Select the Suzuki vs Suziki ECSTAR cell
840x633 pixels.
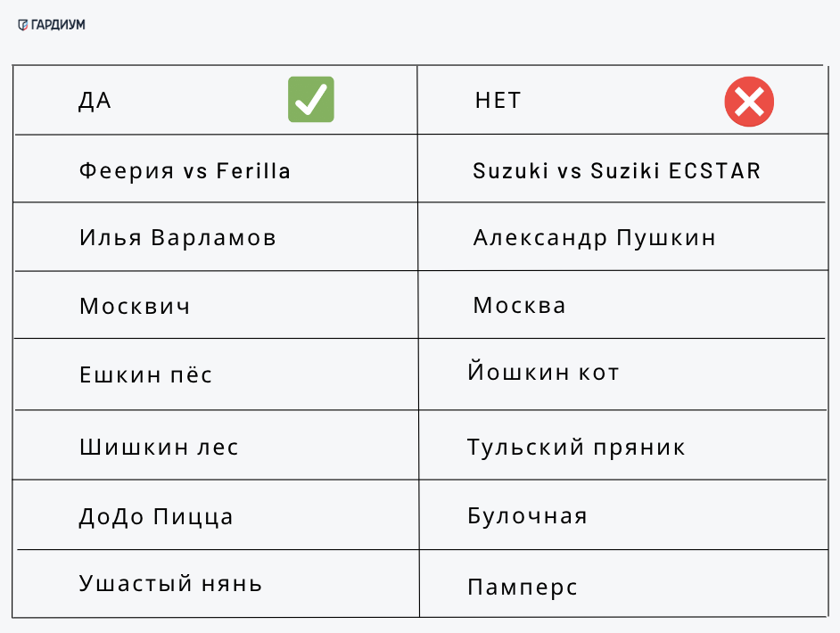coord(617,170)
